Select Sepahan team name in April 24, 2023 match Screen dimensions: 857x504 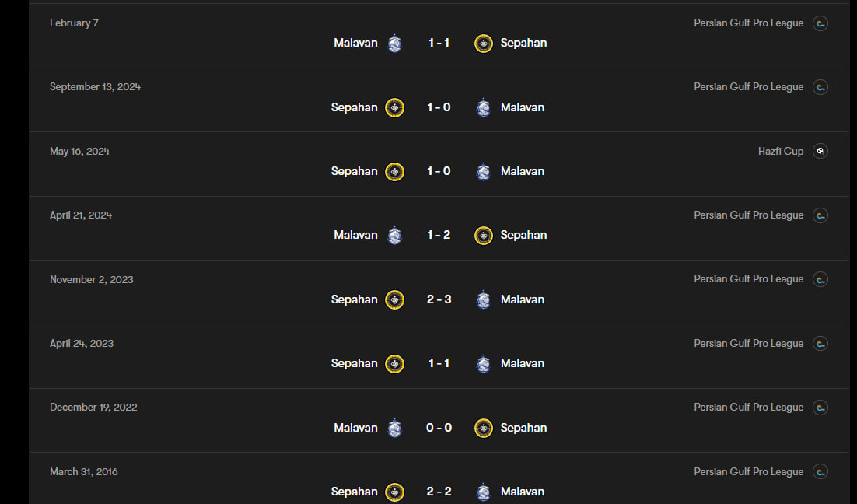pos(354,363)
